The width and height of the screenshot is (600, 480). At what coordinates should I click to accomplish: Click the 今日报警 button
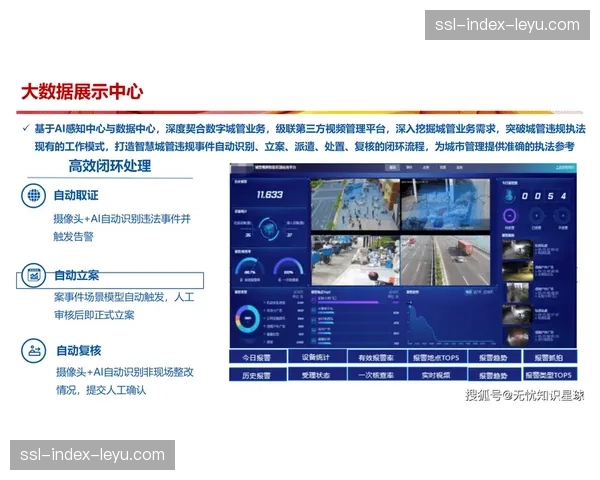(258, 358)
